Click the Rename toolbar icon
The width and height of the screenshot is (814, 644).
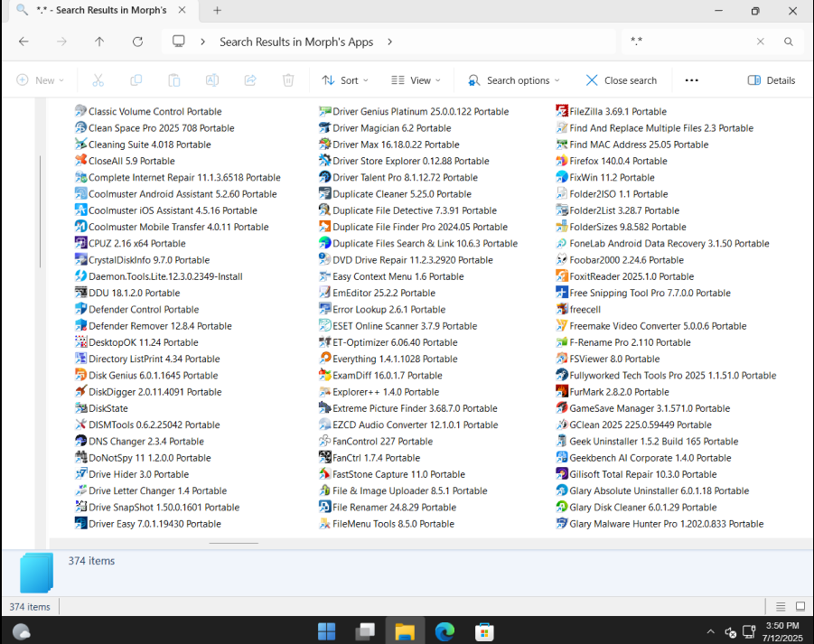(212, 79)
